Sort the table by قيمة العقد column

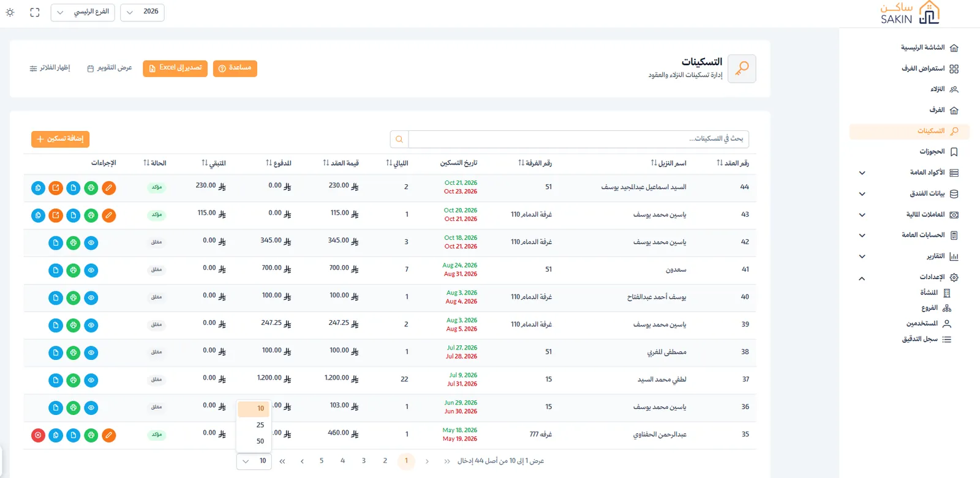(341, 163)
